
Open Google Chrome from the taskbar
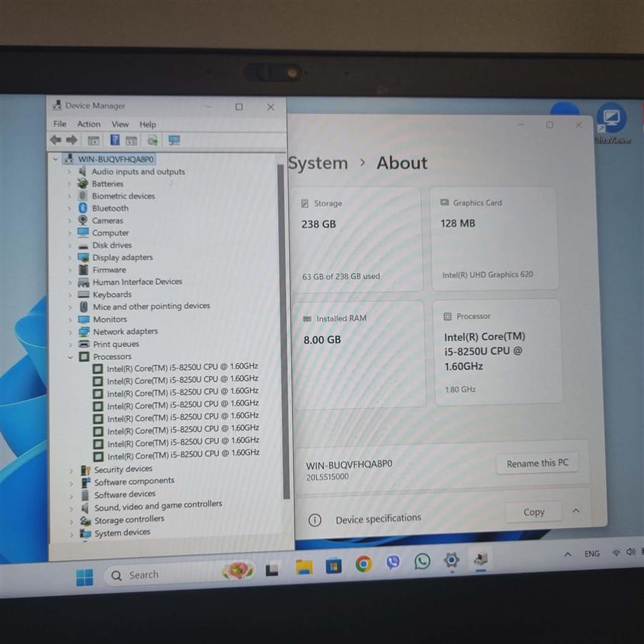click(x=364, y=565)
